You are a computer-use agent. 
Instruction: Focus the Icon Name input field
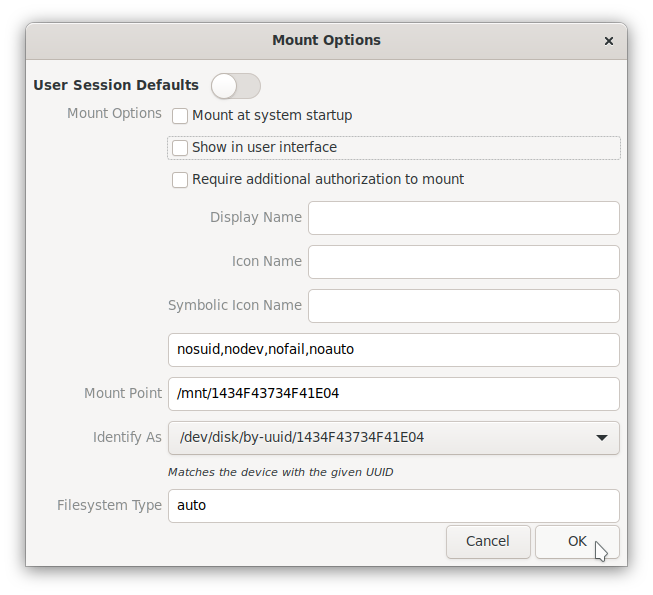click(x=464, y=262)
